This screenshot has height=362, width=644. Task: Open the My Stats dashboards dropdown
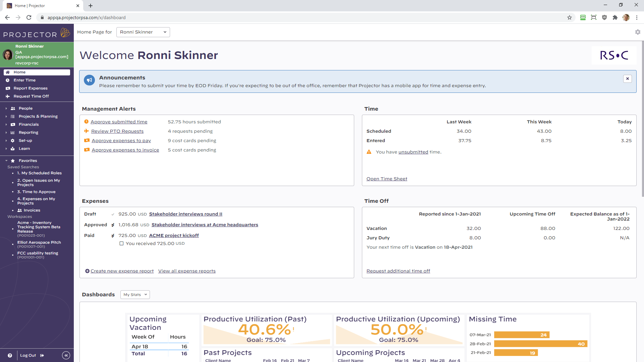135,294
